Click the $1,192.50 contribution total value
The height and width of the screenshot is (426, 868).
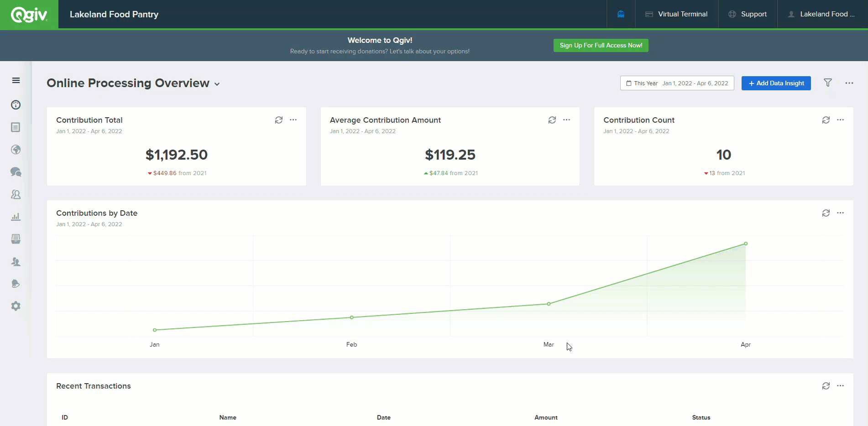177,155
